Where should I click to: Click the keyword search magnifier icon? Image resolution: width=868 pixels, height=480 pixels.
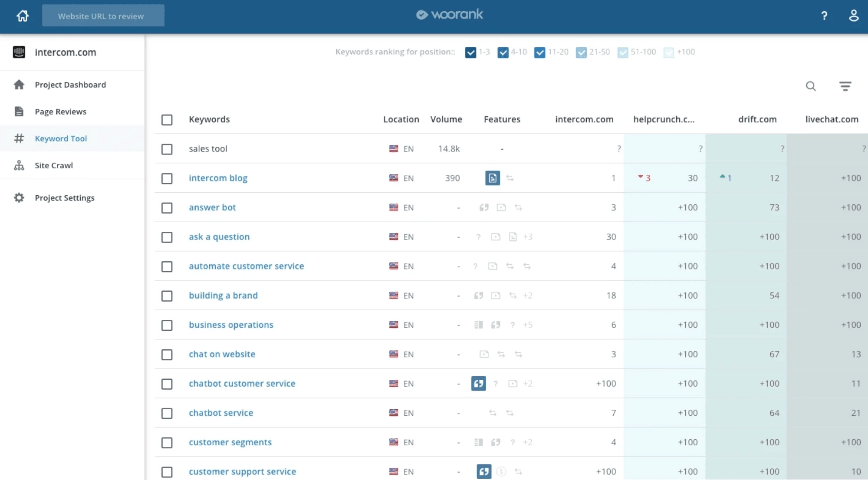point(811,86)
